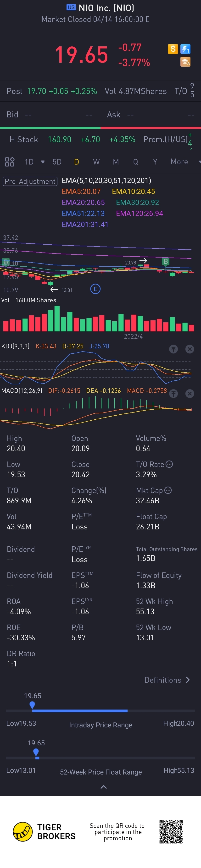Pin the MACD indicator to top

coord(173,394)
